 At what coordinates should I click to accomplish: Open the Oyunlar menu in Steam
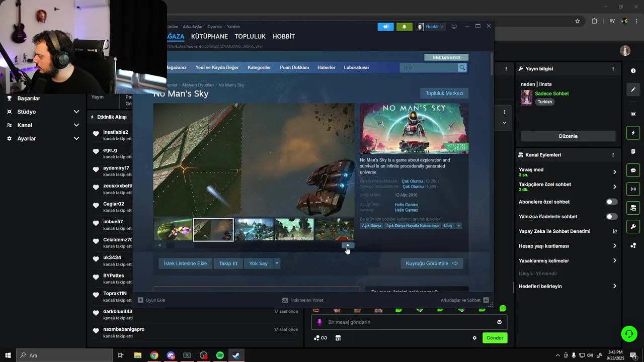coord(215,27)
